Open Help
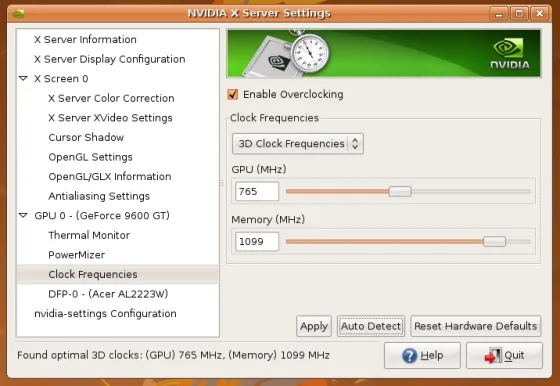 tap(422, 356)
